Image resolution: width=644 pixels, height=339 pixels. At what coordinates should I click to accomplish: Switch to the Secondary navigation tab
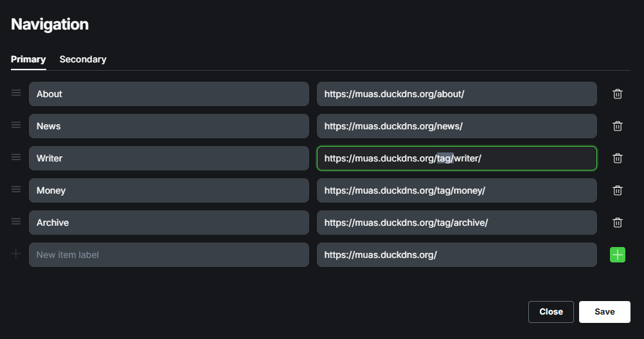coord(83,59)
